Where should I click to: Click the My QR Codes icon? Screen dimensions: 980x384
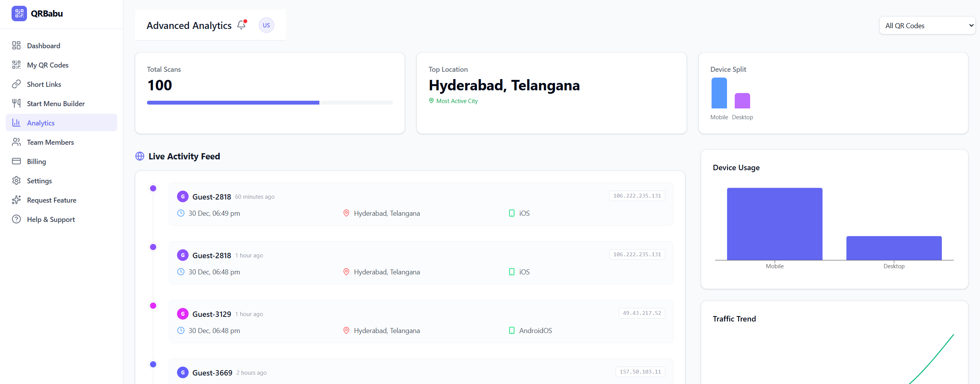point(16,65)
